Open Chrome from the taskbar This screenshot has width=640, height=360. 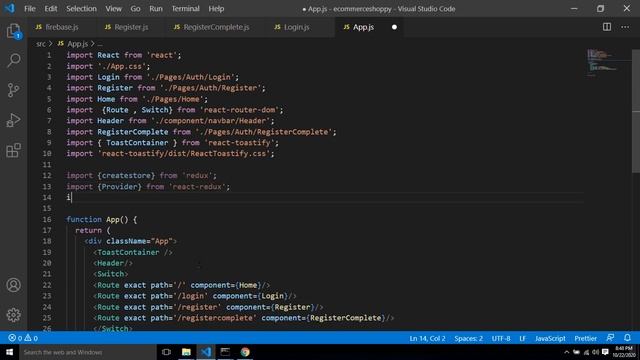coord(245,352)
